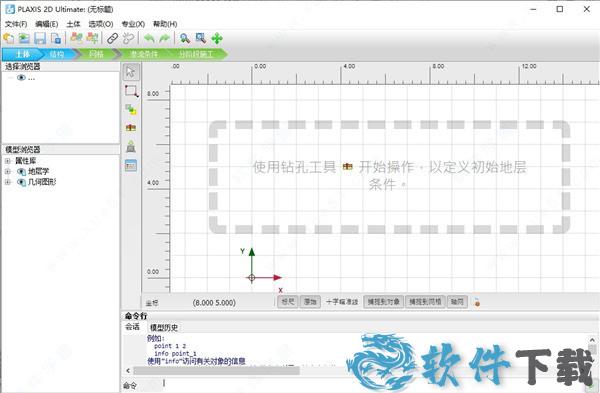Click the New project toolbar icon
This screenshot has height=393, width=600.
pyautogui.click(x=8, y=38)
